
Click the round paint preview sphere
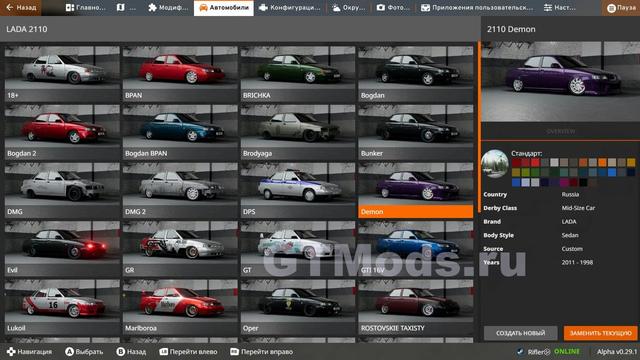click(495, 164)
